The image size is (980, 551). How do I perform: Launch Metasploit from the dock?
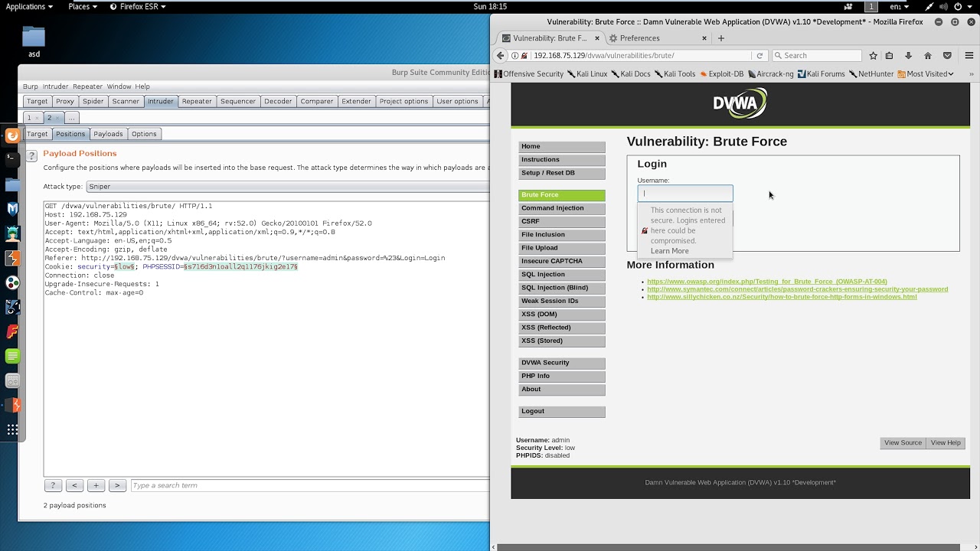pos(12,209)
